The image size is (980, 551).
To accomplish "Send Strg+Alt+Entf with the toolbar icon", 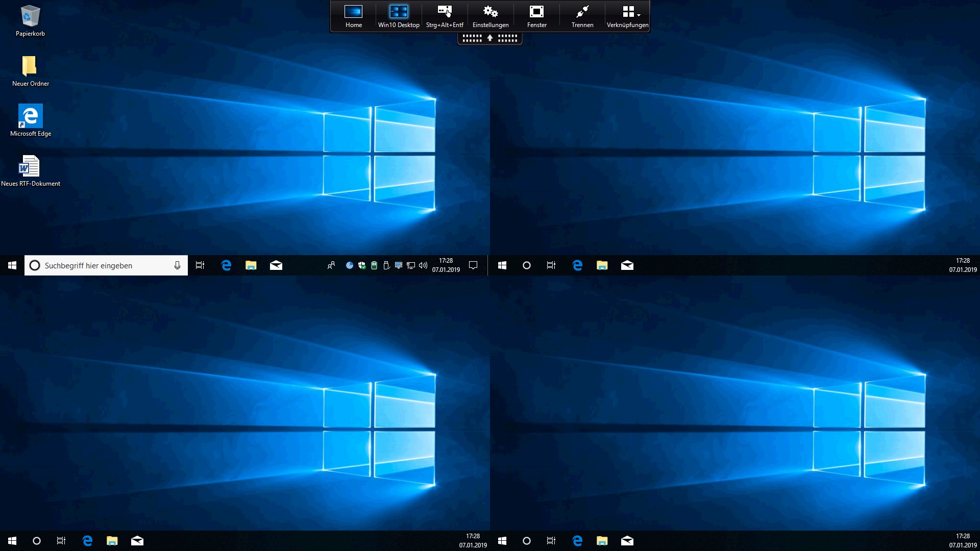I will 444,14.
